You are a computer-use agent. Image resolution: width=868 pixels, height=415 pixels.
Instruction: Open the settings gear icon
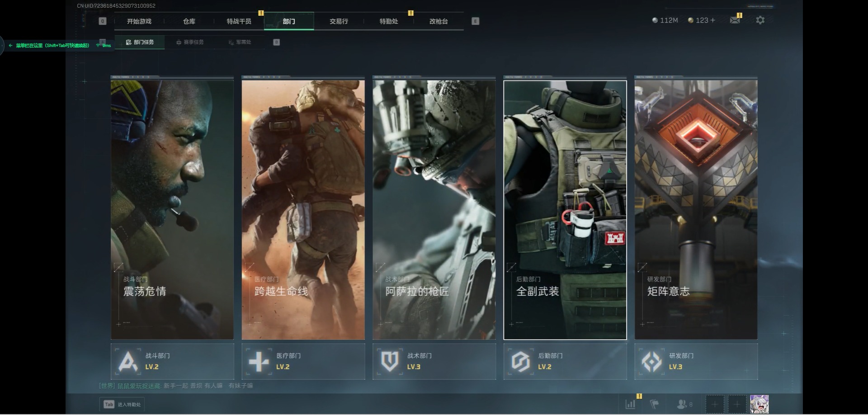point(760,20)
